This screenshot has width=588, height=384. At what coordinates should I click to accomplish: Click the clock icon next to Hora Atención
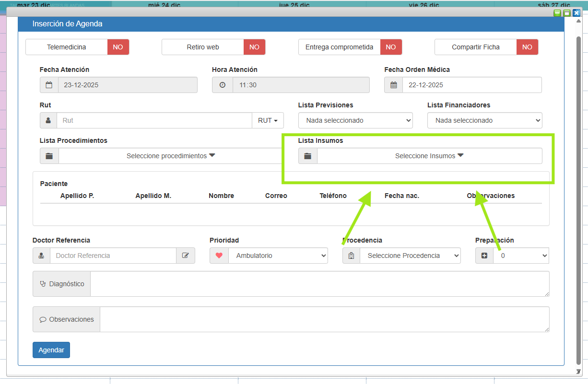coord(223,85)
